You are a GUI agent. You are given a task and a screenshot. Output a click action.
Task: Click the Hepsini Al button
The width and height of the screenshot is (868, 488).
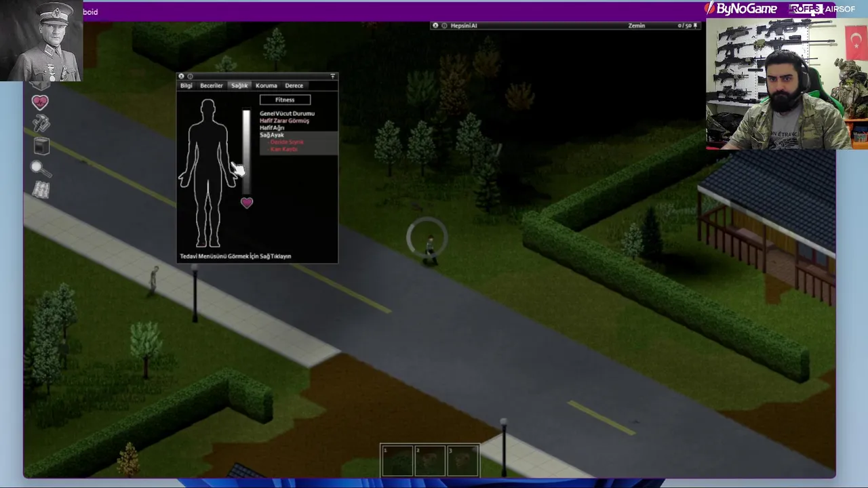point(464,26)
